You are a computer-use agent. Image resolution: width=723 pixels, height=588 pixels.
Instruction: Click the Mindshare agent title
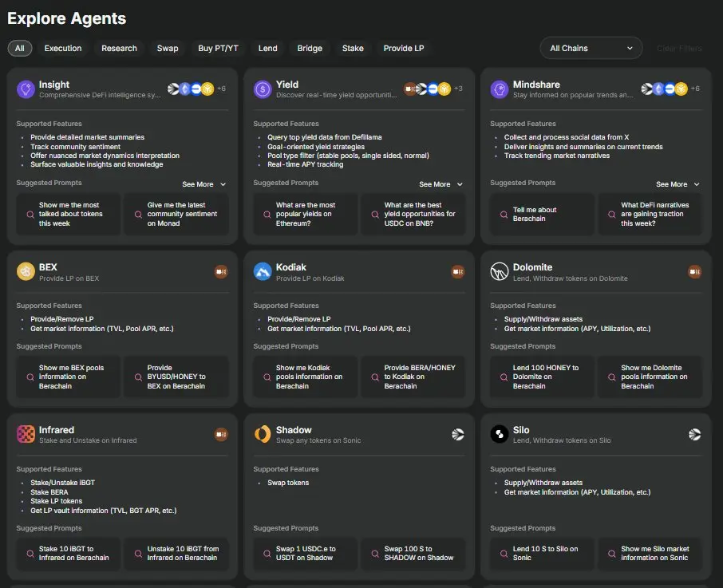(536, 85)
